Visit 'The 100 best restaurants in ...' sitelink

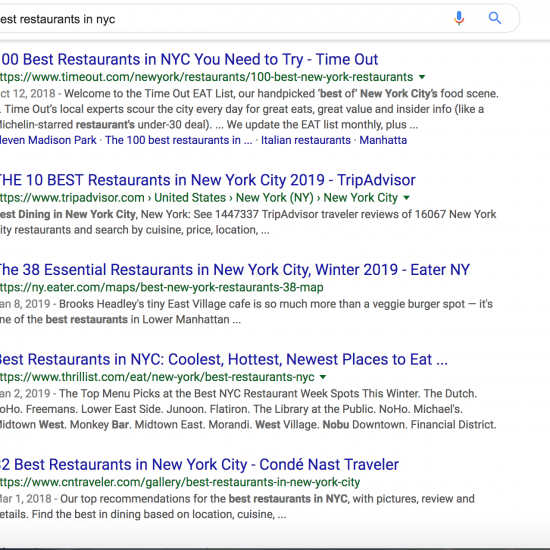[179, 140]
